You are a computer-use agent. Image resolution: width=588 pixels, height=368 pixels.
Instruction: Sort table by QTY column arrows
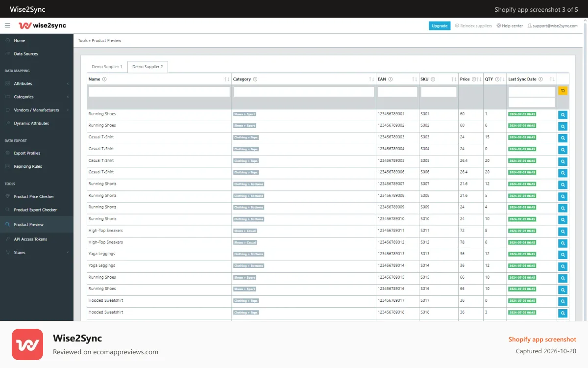pos(503,79)
